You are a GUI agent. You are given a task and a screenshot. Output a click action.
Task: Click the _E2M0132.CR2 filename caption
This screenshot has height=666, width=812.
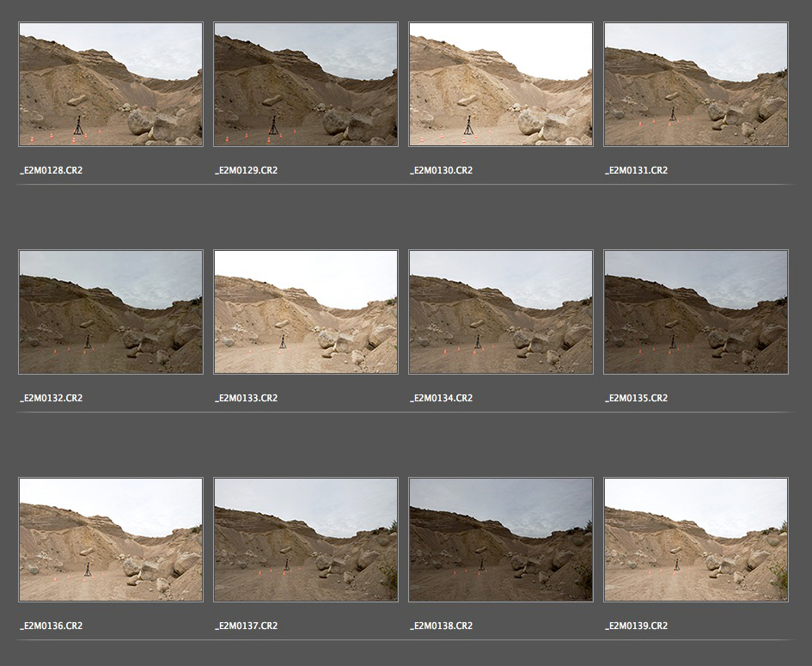52,398
